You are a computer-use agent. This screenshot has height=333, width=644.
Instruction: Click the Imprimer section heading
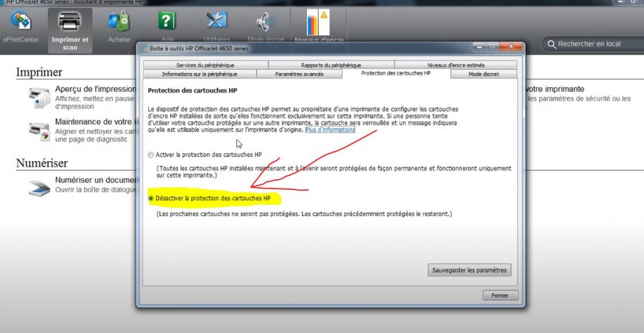pyautogui.click(x=39, y=72)
